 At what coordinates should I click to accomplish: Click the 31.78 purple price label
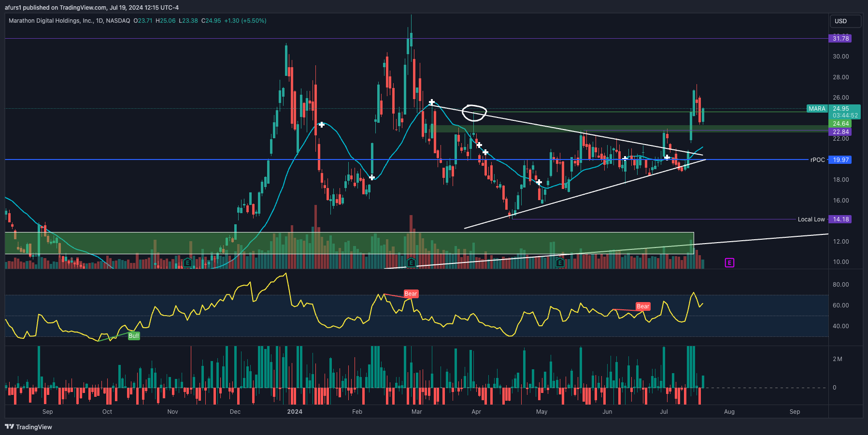point(840,39)
